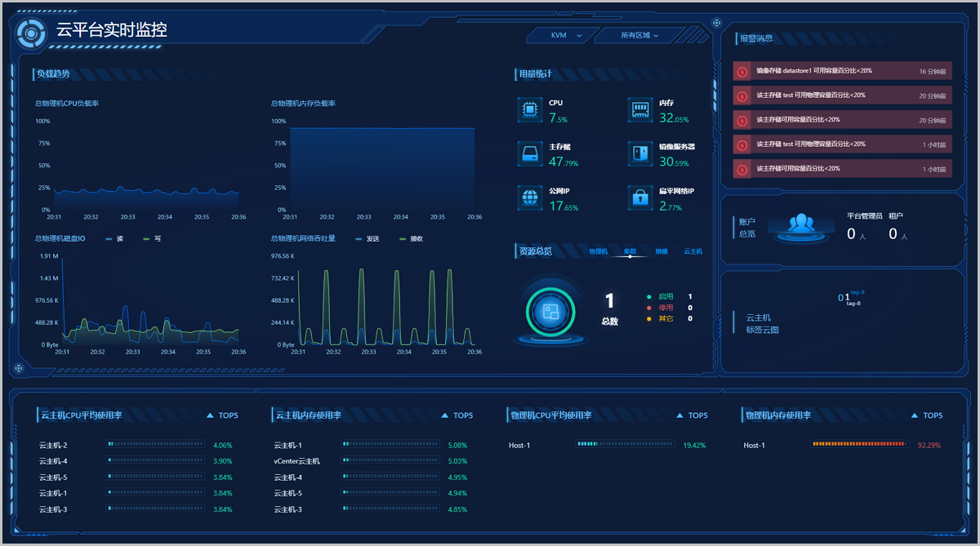Toggle the 其它 status legend item

661,318
